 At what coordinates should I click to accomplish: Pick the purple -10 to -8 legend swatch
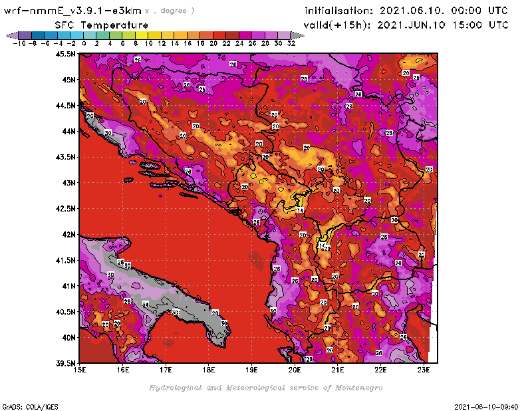point(25,35)
